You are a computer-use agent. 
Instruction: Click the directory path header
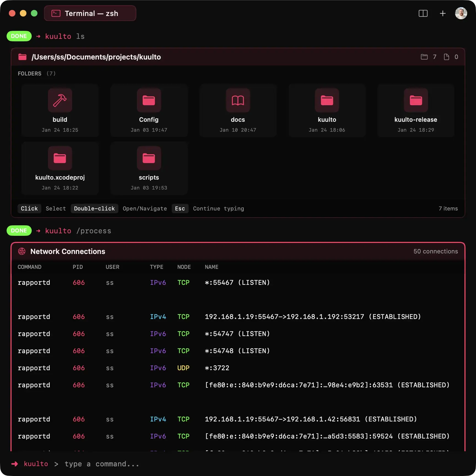pyautogui.click(x=96, y=57)
